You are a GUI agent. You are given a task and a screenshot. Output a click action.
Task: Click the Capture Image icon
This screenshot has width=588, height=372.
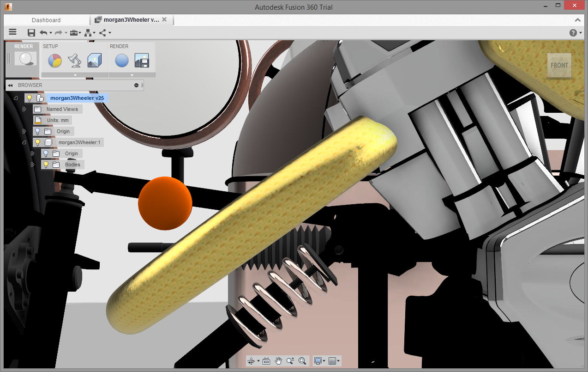pos(142,61)
